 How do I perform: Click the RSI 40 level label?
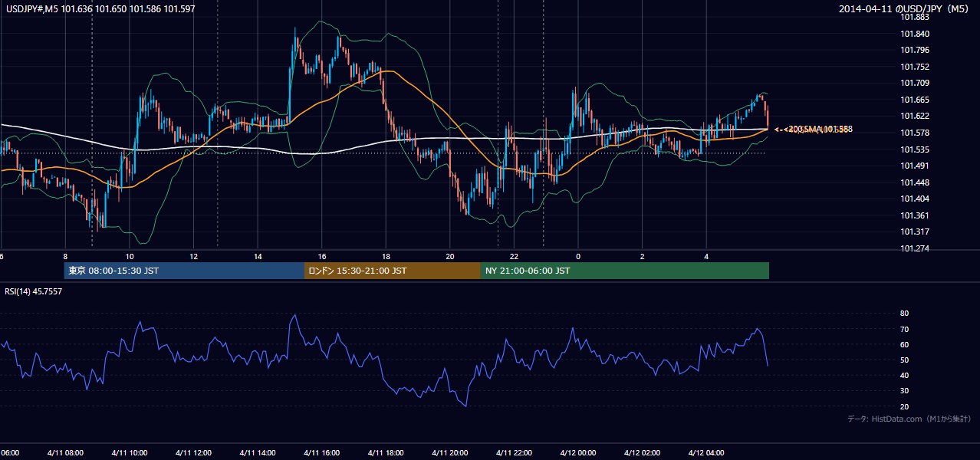click(x=904, y=375)
